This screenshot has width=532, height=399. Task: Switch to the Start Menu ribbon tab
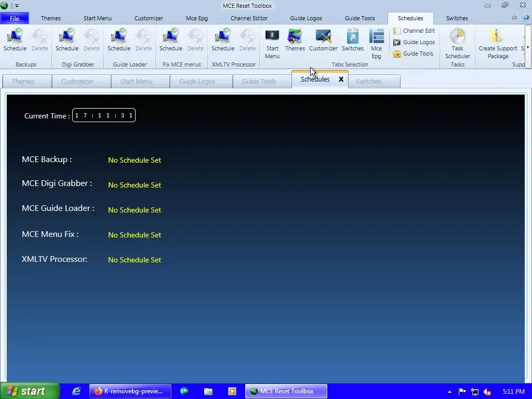[97, 18]
